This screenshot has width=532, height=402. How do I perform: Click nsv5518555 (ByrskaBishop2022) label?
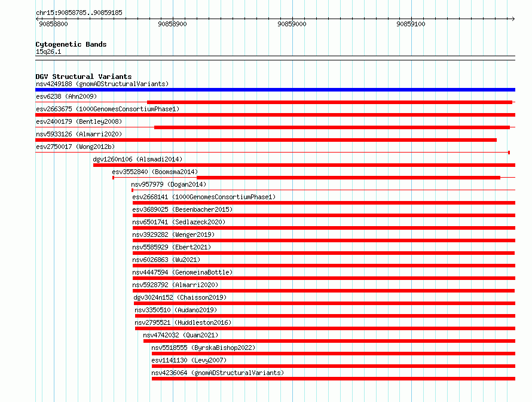point(203,348)
